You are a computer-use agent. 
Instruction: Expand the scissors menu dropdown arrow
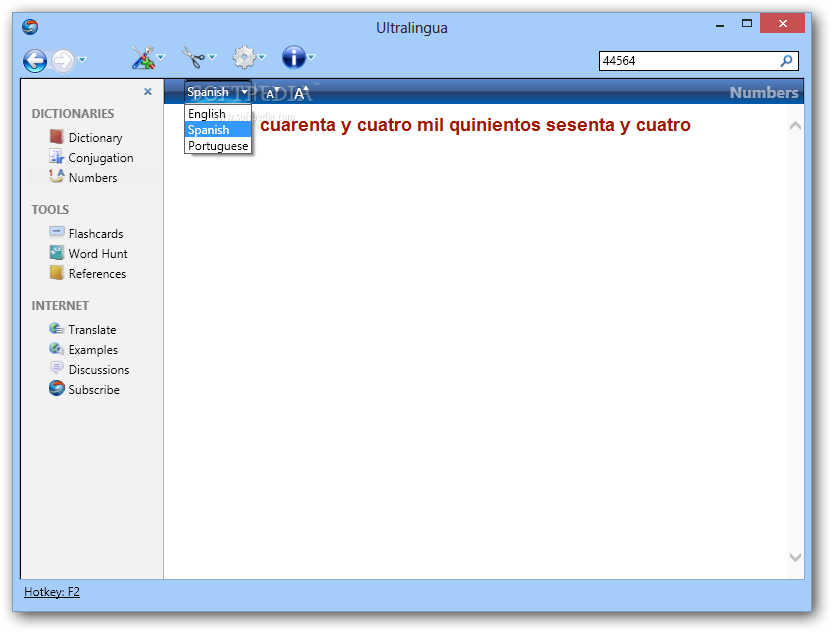[x=212, y=57]
